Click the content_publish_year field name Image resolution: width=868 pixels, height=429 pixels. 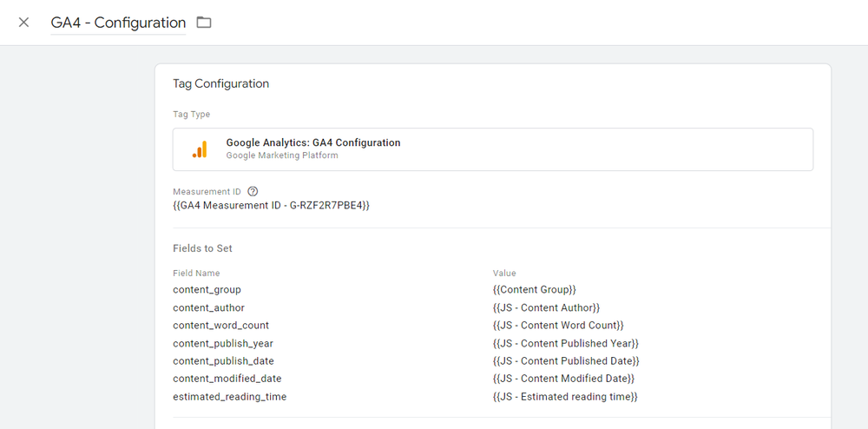pyautogui.click(x=223, y=344)
